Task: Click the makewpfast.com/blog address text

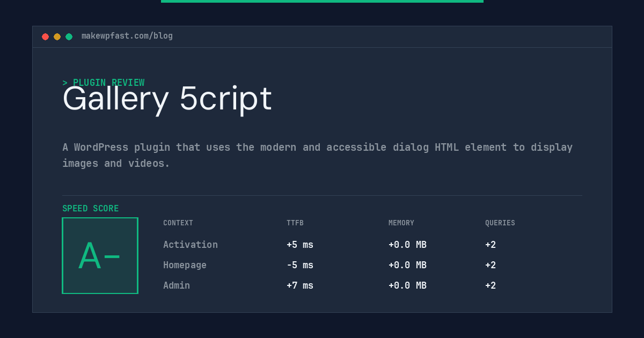Action: [127, 36]
